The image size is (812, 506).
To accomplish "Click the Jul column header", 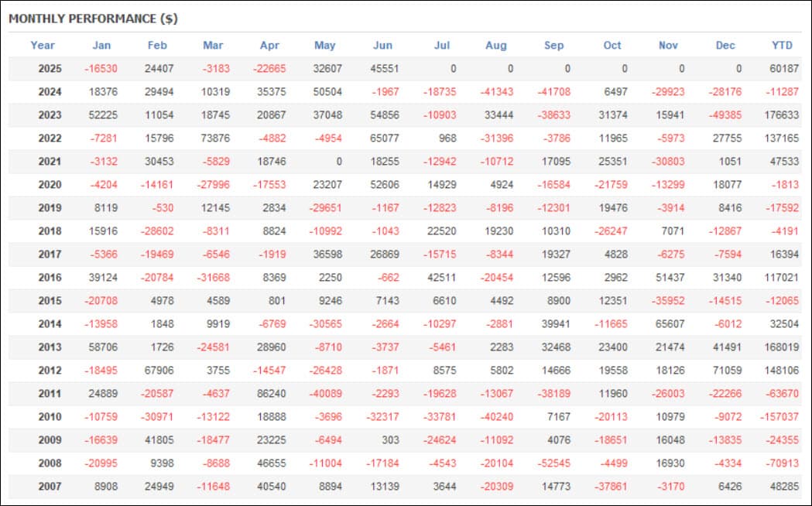I will point(442,45).
